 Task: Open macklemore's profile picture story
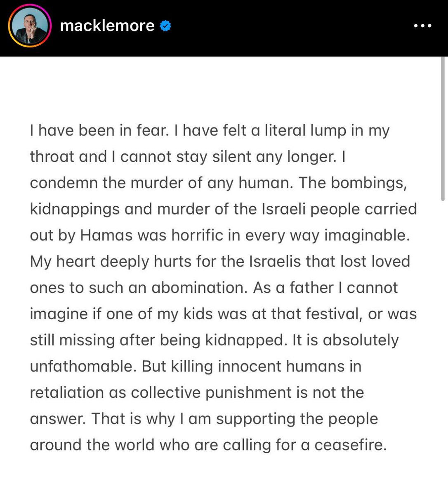pos(29,26)
